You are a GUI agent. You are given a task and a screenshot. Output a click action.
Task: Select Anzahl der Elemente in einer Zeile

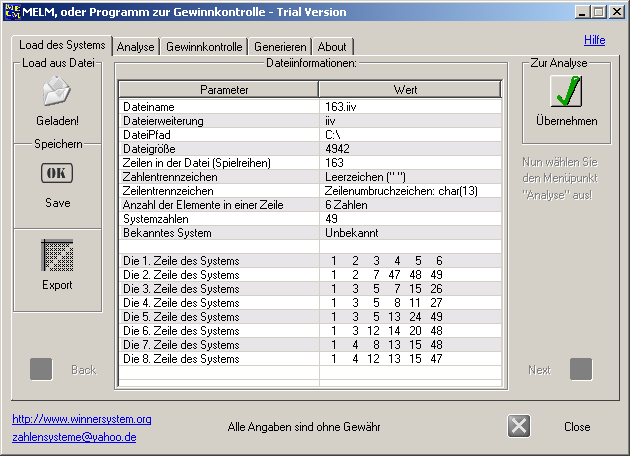(x=219, y=205)
